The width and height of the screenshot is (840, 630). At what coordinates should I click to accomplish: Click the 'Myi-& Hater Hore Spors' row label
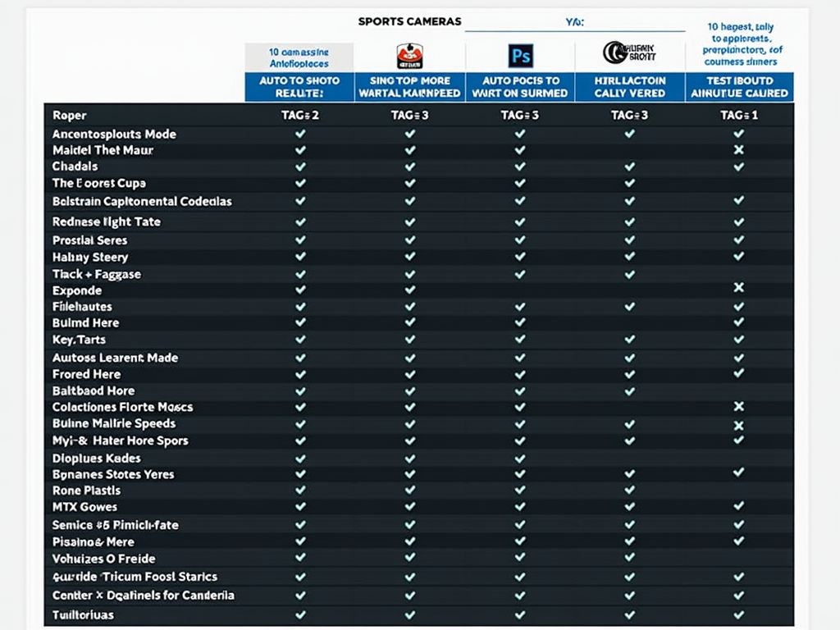120,441
